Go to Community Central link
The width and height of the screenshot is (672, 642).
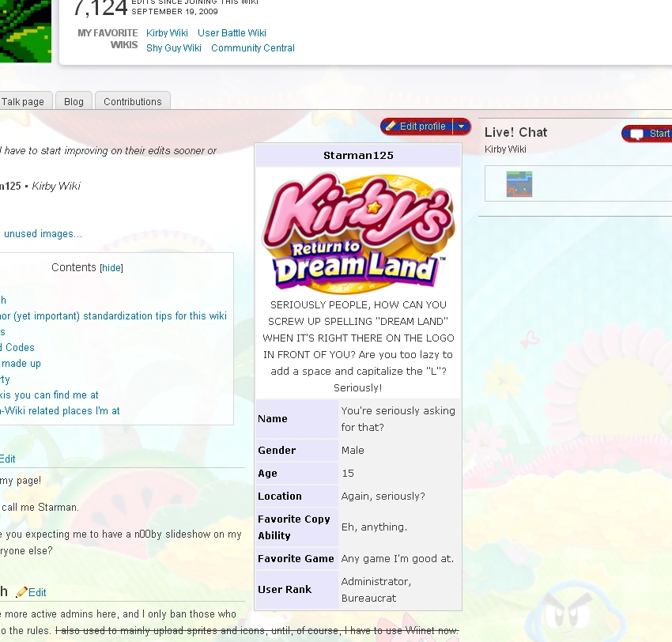coord(253,48)
